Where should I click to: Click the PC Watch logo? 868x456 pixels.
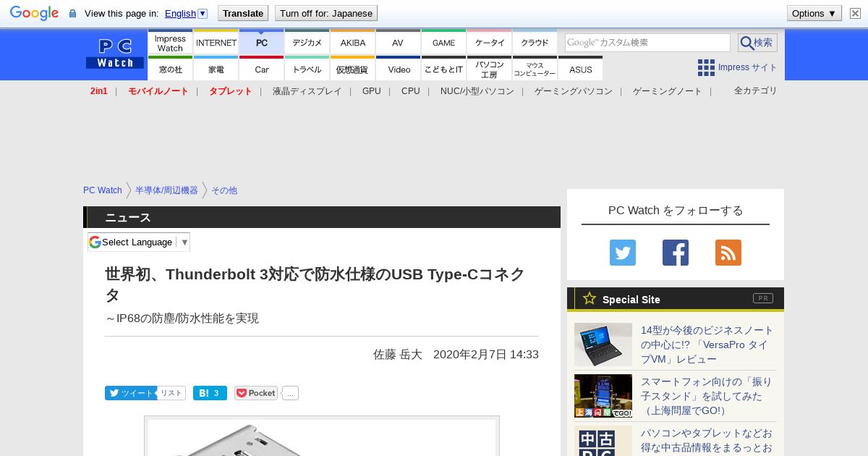tap(115, 54)
